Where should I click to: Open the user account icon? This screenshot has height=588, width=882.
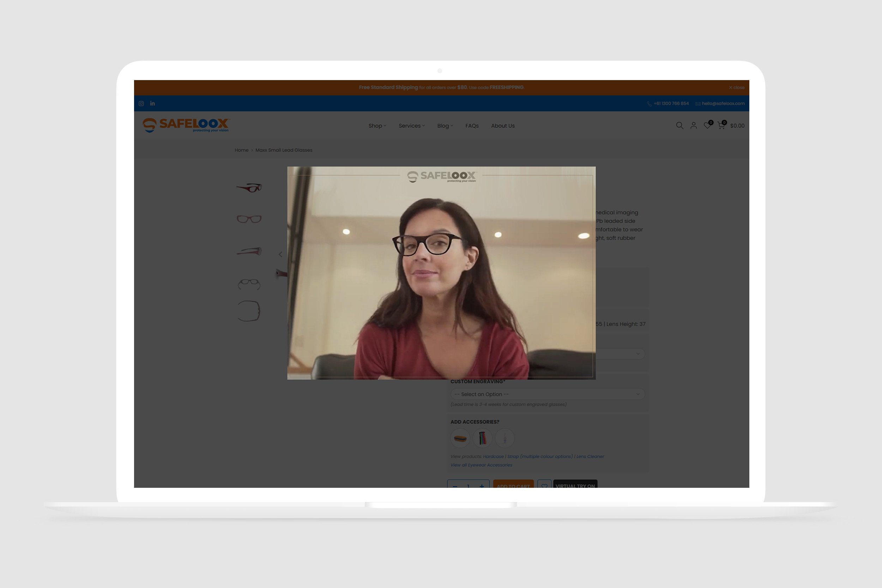[x=694, y=126]
